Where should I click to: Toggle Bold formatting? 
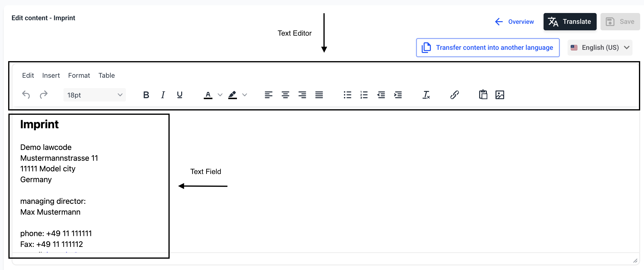[146, 95]
